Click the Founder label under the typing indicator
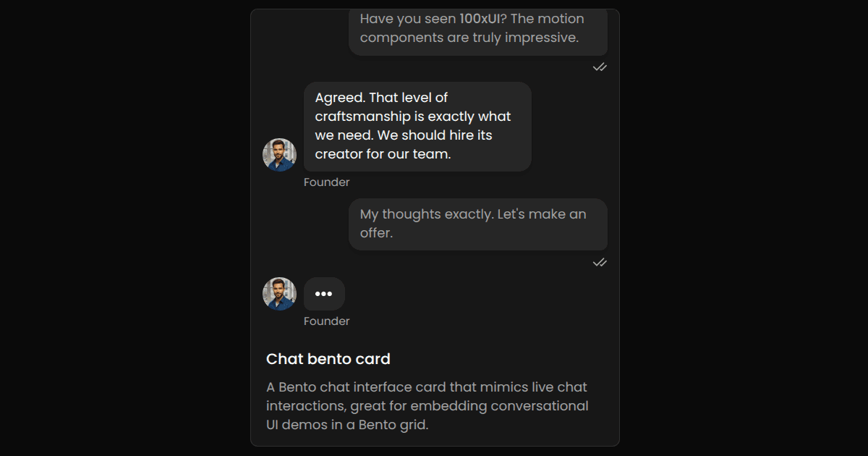Screen dimensions: 868x456 point(326,321)
